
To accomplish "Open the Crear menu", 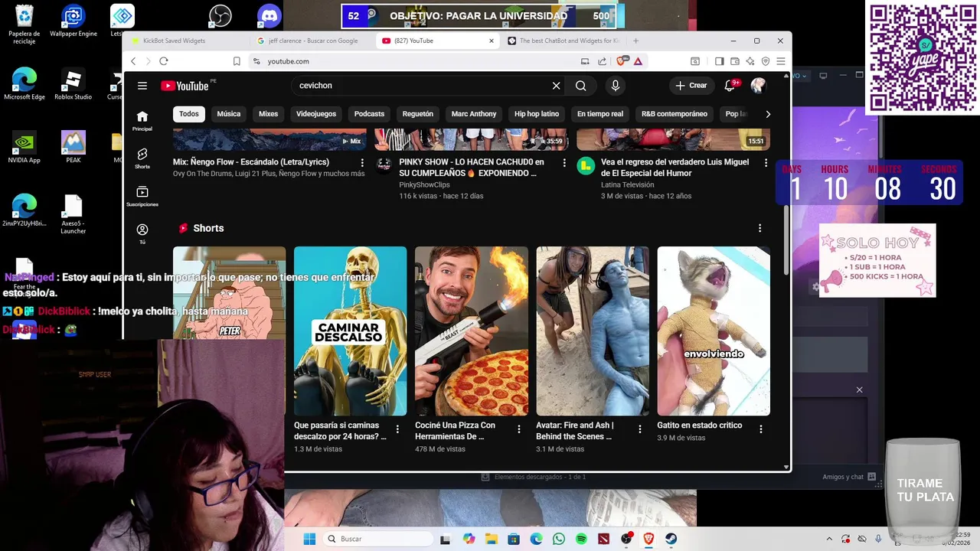I will coord(691,86).
